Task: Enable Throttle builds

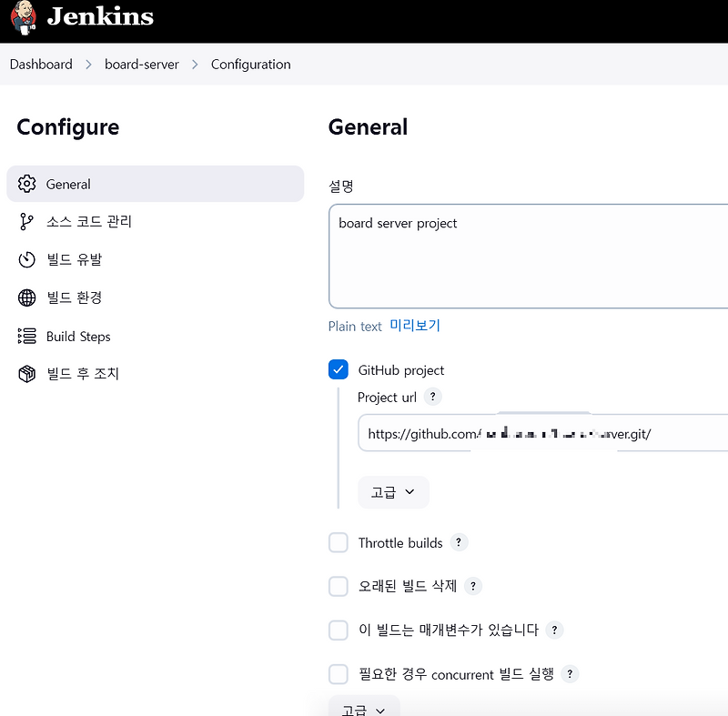Action: tap(338, 542)
